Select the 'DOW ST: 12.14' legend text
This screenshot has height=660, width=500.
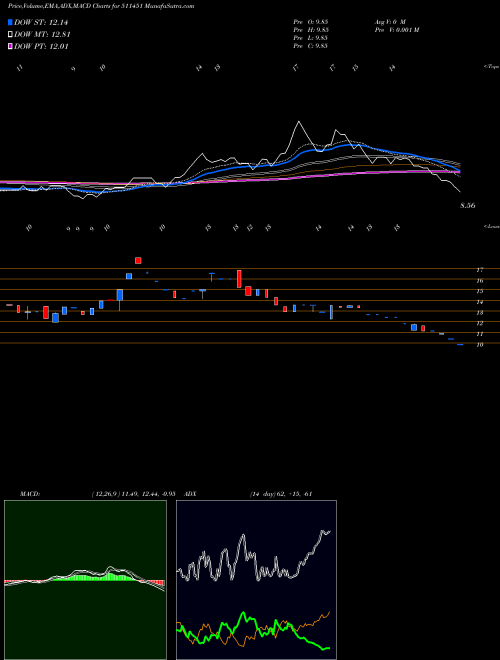point(41,22)
